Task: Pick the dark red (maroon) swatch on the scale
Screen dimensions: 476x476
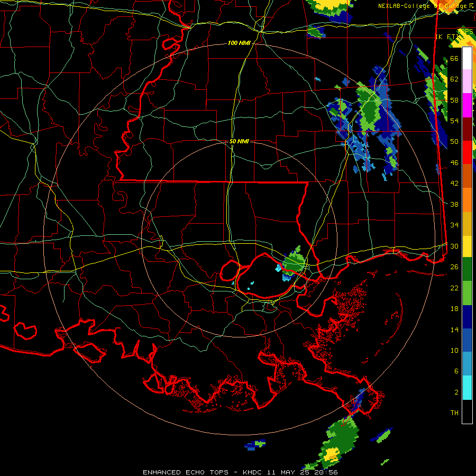Action: (467, 129)
